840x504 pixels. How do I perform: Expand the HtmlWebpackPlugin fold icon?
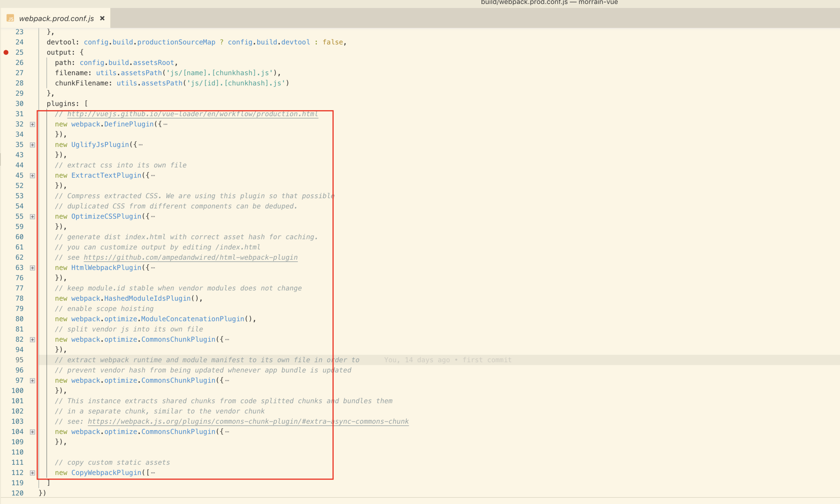(33, 268)
